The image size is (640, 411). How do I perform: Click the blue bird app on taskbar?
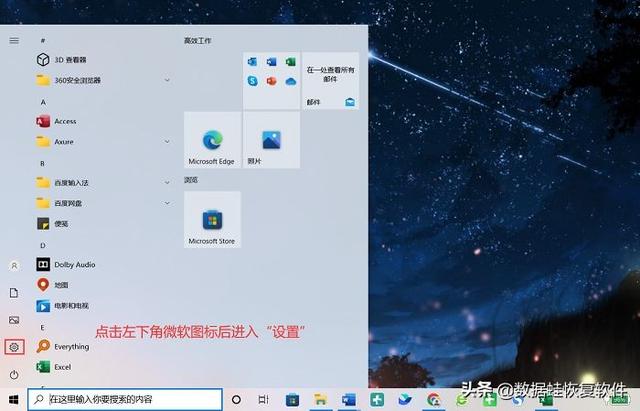click(x=405, y=400)
